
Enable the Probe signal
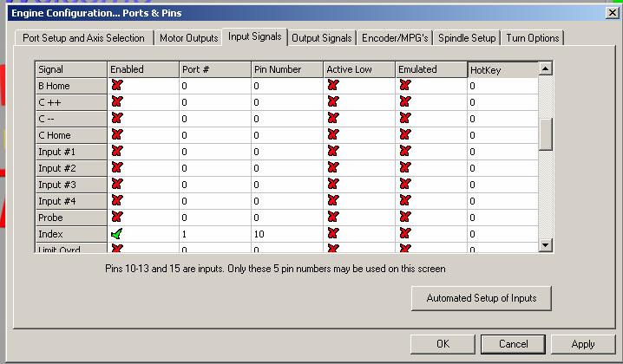tap(117, 218)
